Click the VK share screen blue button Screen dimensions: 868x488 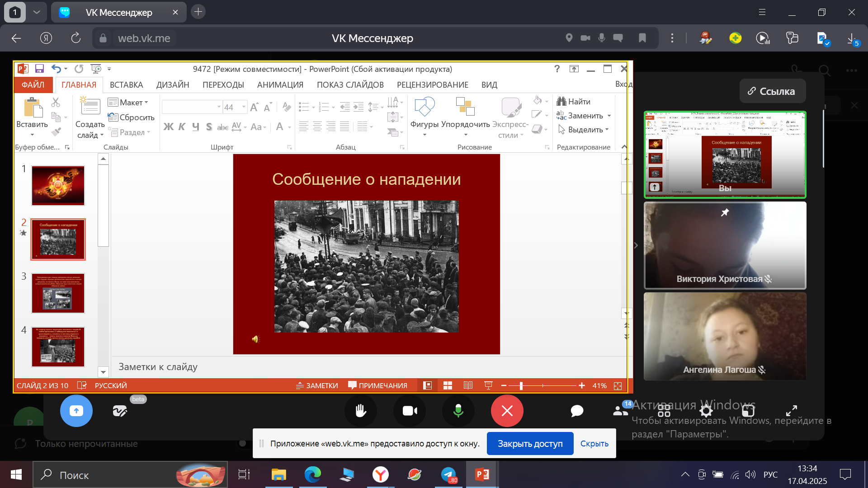pos(76,411)
